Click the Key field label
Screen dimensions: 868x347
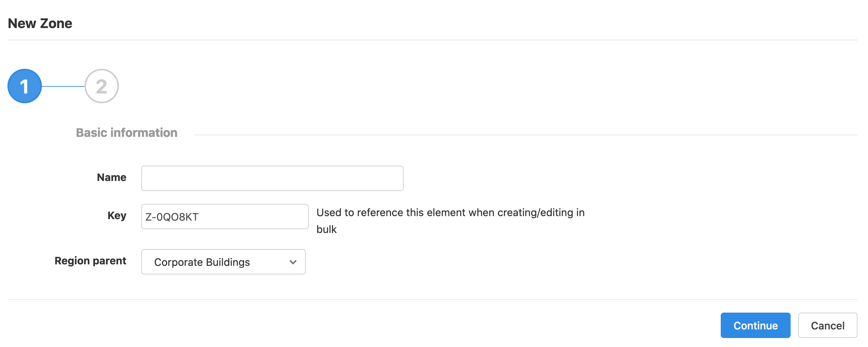(x=117, y=216)
